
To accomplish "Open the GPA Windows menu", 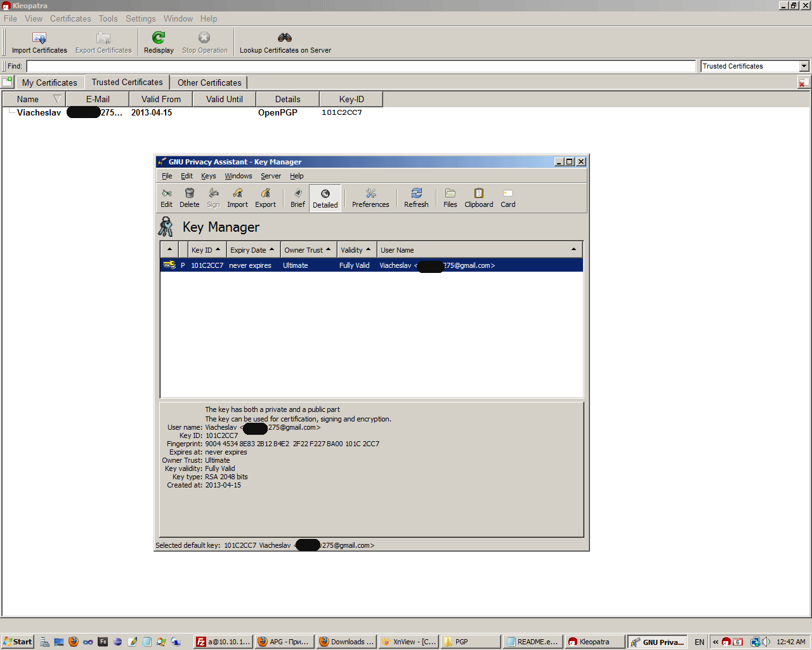I will click(x=239, y=176).
